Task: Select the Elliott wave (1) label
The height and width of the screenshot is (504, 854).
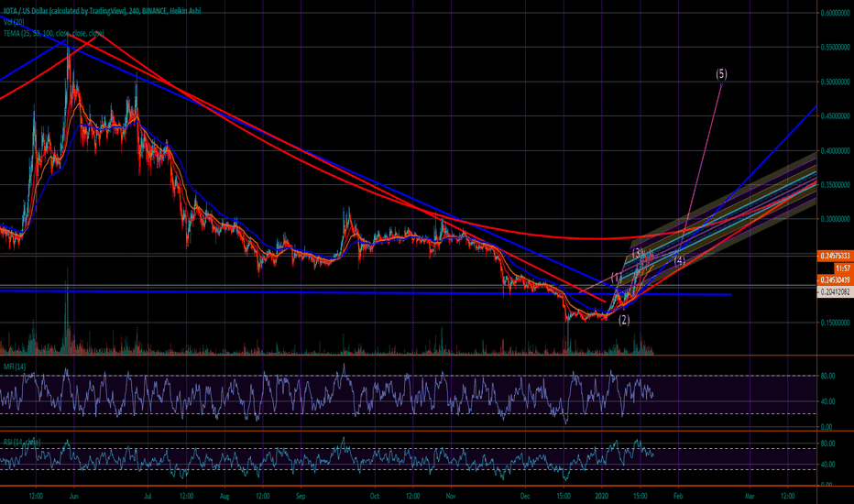Action: click(616, 277)
